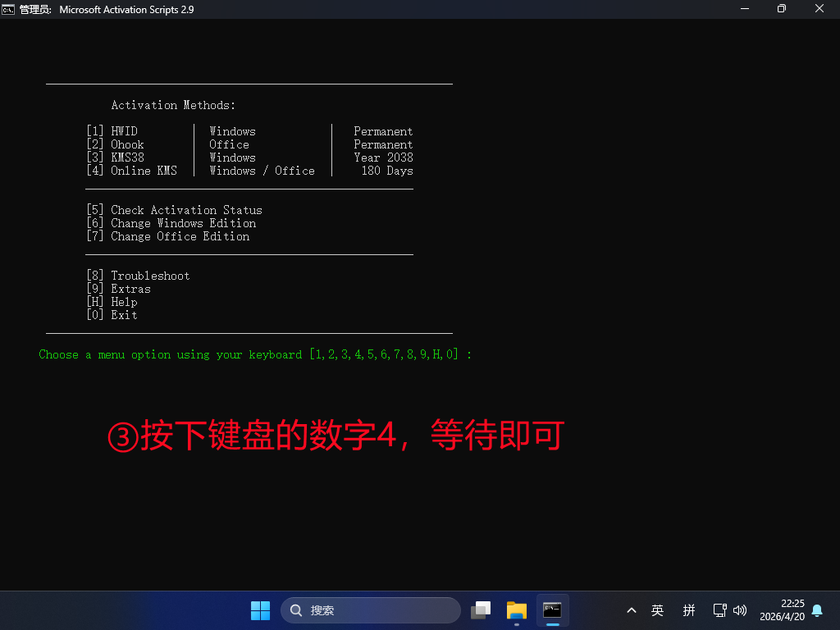This screenshot has width=840, height=630.
Task: Click the volume speaker tray icon
Action: click(739, 610)
